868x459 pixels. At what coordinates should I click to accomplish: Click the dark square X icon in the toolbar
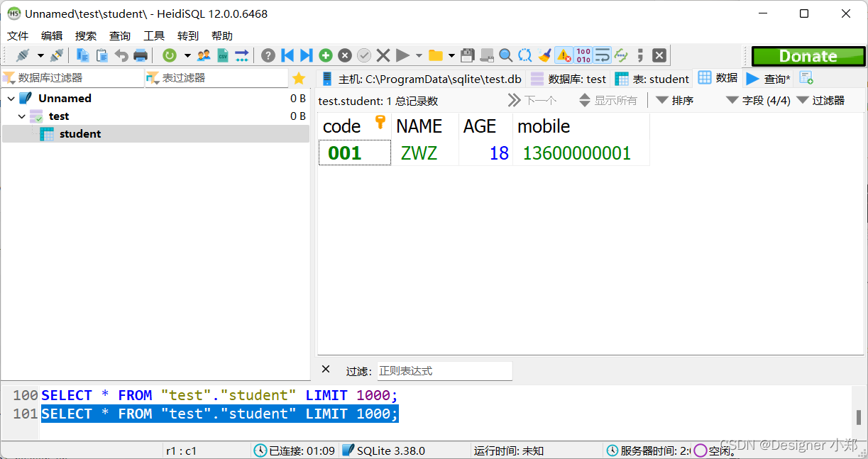coord(659,55)
